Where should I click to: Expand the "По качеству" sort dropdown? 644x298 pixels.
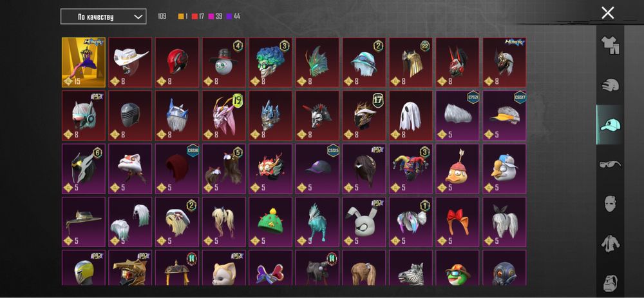point(103,17)
